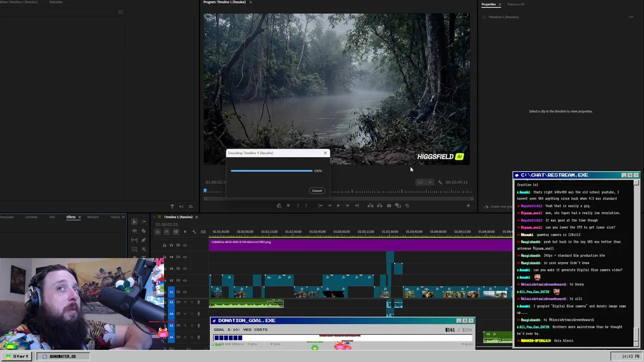Close the Encoding Timeline 1 dialog
The image size is (644, 362).
(x=325, y=153)
